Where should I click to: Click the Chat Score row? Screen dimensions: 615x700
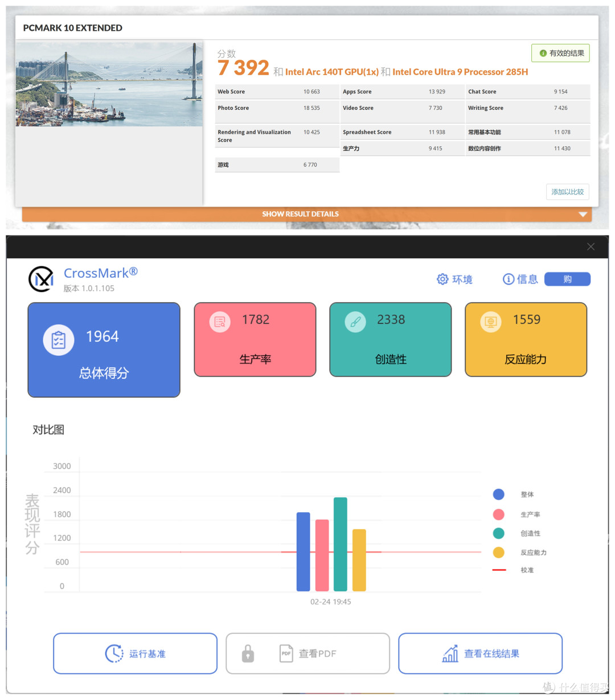tap(528, 92)
